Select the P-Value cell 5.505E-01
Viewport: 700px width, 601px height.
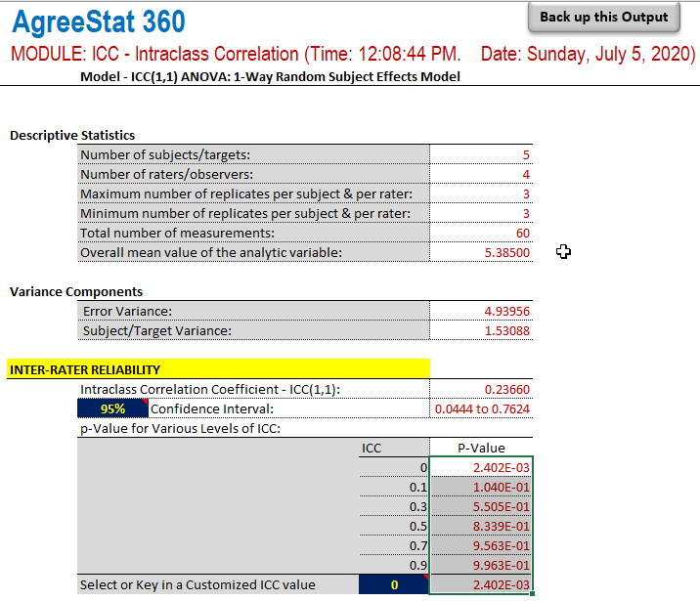481,506
